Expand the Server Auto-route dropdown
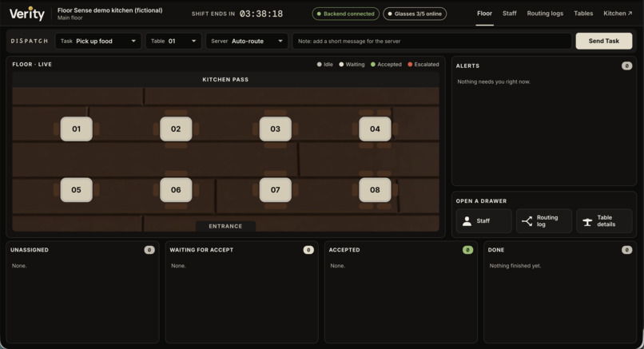 pos(247,41)
